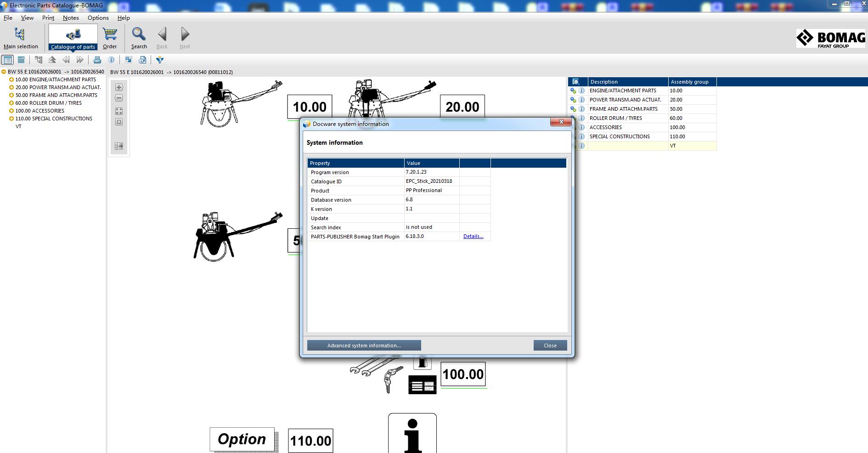
Task: Click the 10.00 label in the drawing
Action: [310, 107]
